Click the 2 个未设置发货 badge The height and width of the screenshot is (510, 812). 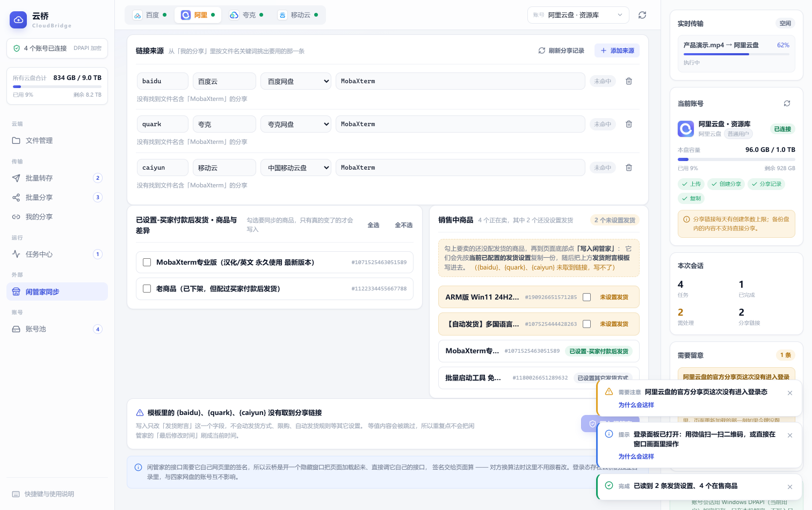614,220
